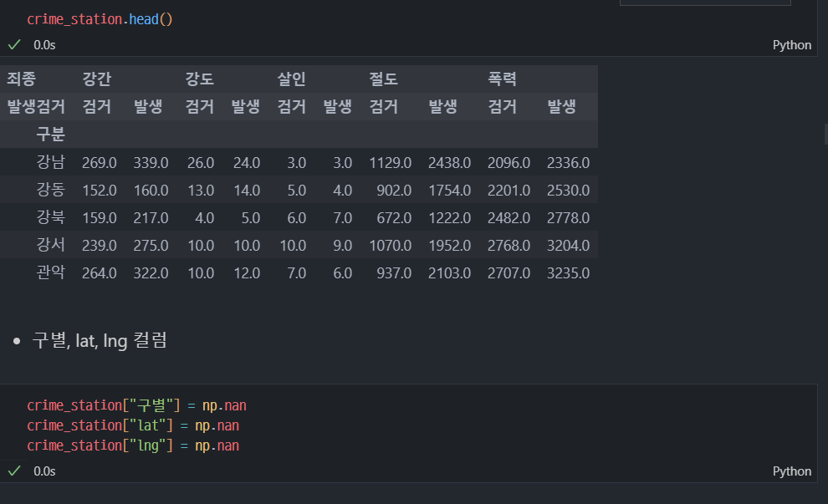The height and width of the screenshot is (504, 828).
Task: Click the 폭력 column header
Action: pos(502,79)
